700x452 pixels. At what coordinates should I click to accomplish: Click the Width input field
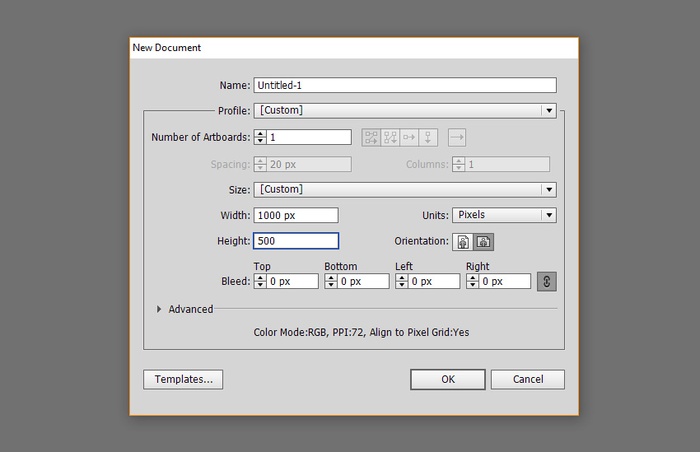pos(296,215)
